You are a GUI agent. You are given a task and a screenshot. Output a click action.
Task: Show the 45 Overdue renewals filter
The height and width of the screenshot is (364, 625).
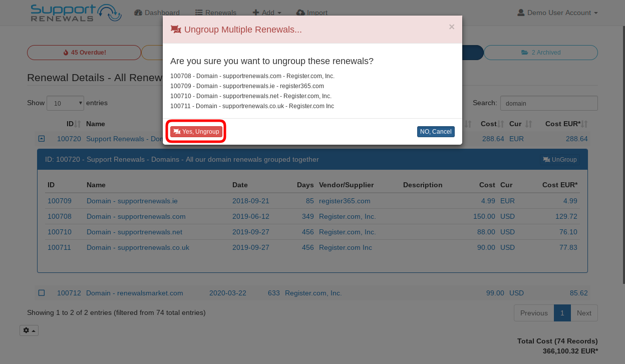[84, 52]
